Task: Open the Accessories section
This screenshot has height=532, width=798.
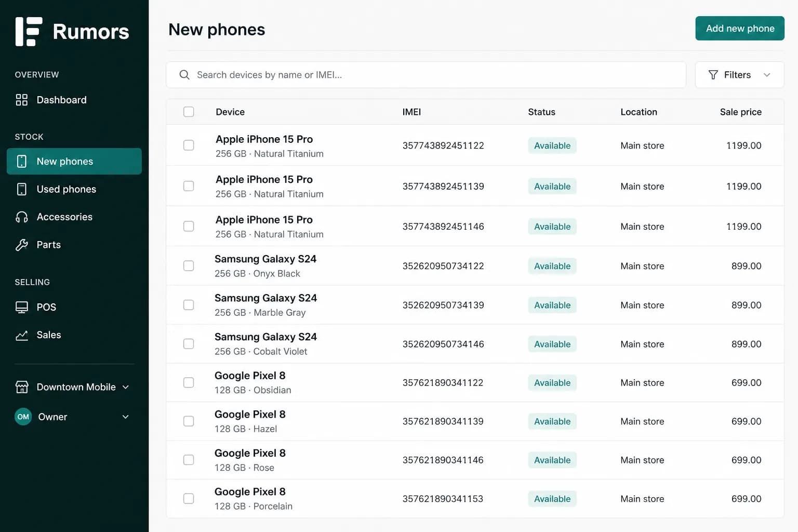Action: pos(74,217)
